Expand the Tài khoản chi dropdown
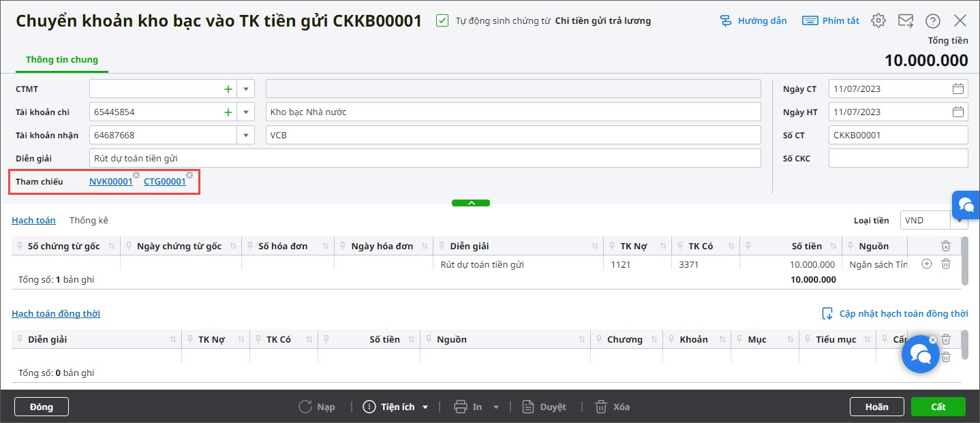 (x=245, y=112)
